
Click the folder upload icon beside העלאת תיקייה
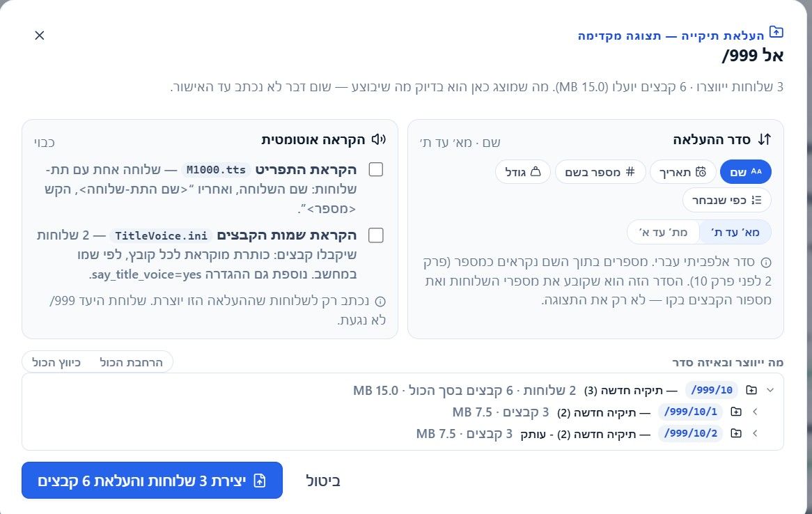click(x=776, y=32)
